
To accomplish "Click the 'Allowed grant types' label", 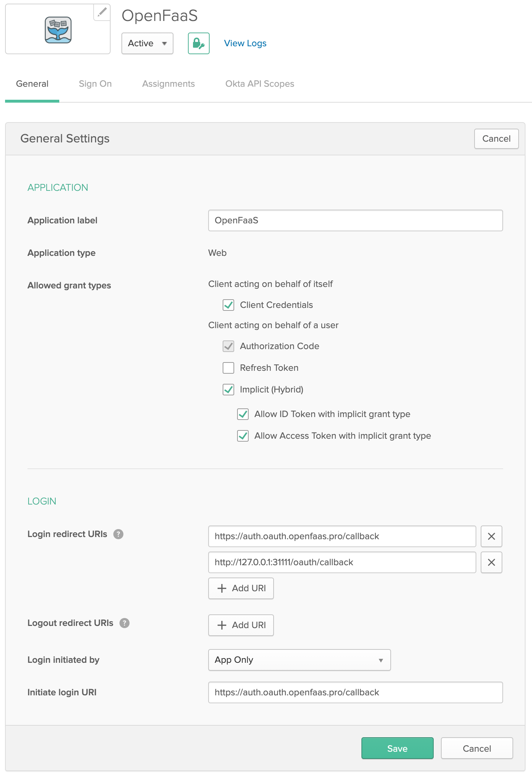I will (x=69, y=286).
